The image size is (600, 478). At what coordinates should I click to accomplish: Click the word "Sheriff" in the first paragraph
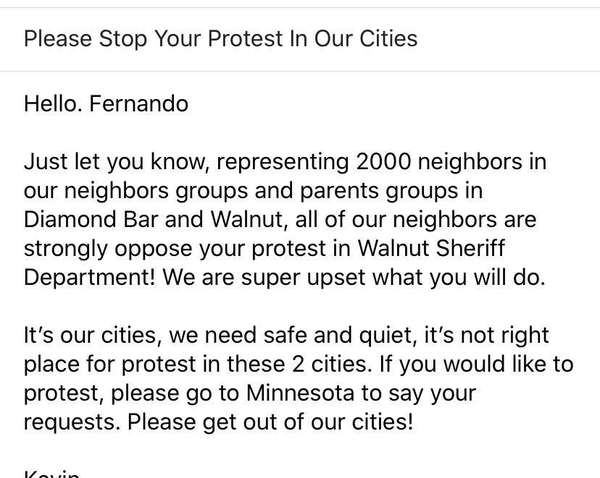tap(470, 248)
